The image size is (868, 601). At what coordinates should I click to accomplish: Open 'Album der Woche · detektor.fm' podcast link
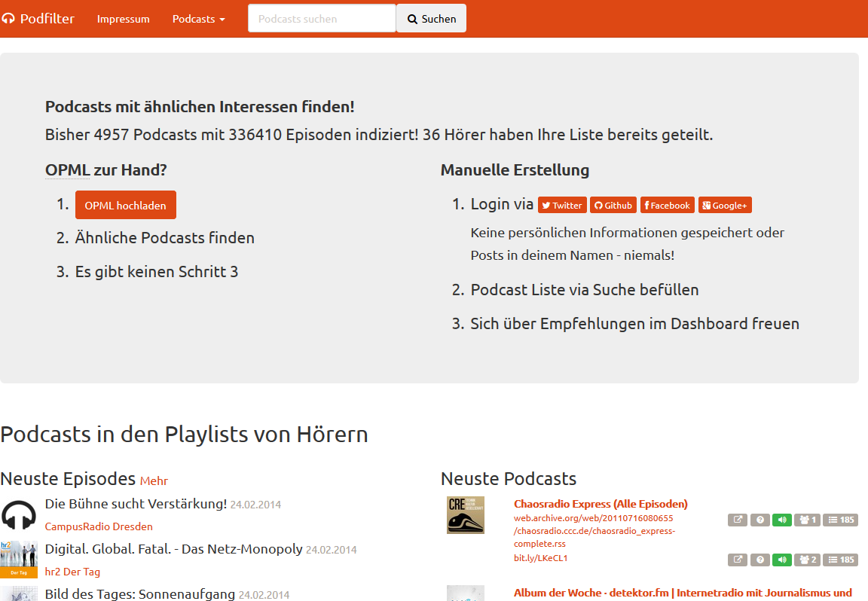[x=683, y=593]
